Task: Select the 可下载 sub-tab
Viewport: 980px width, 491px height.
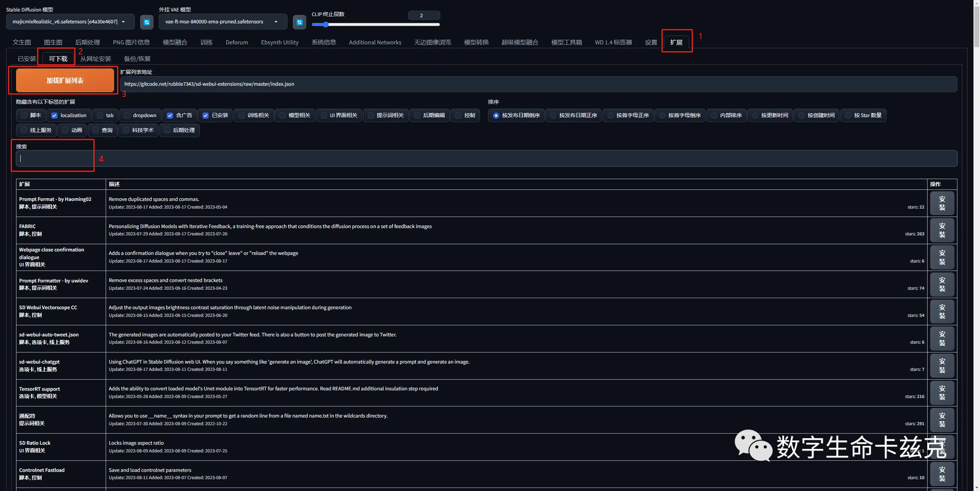Action: [58, 59]
